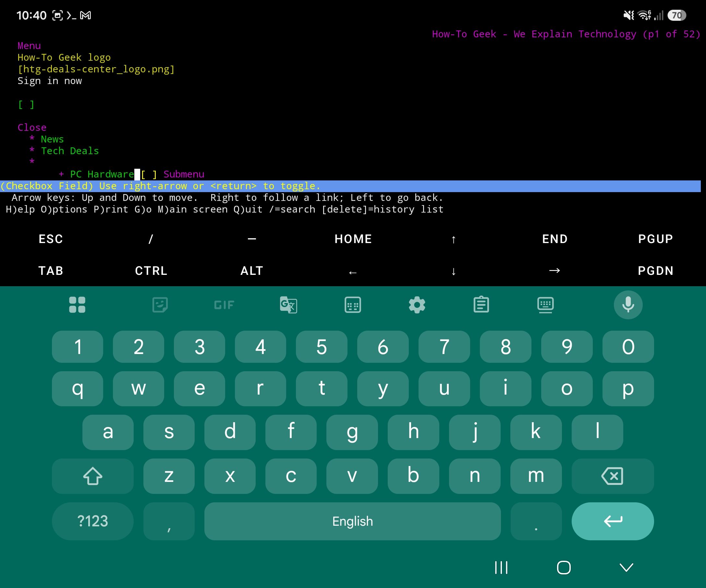Tap the screenshot notification icon in status bar

pos(57,15)
